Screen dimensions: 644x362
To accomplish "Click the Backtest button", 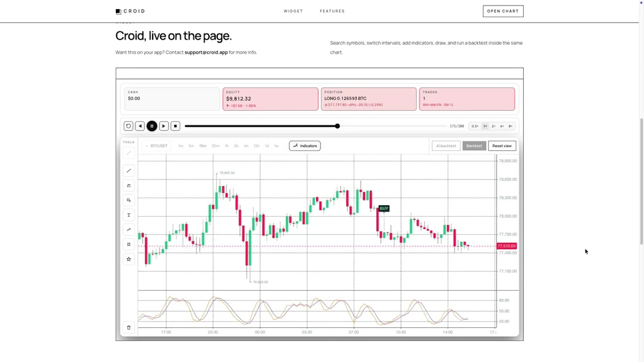I will [474, 146].
